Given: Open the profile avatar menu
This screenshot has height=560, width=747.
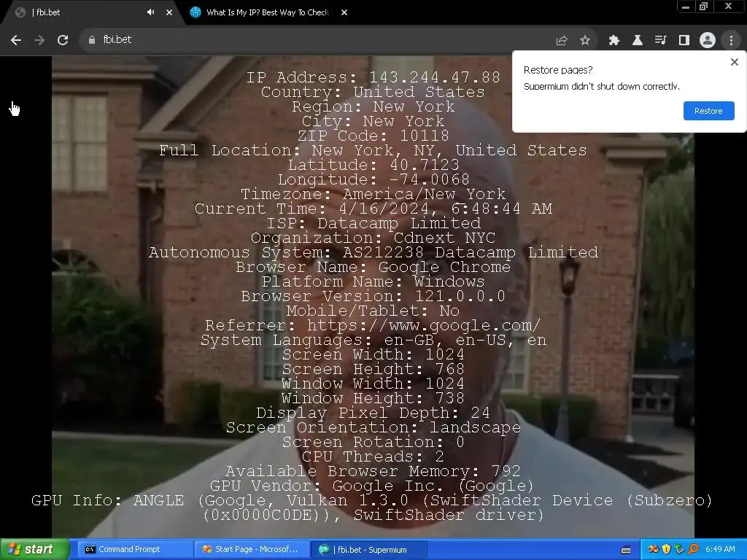Looking at the screenshot, I should [x=708, y=40].
